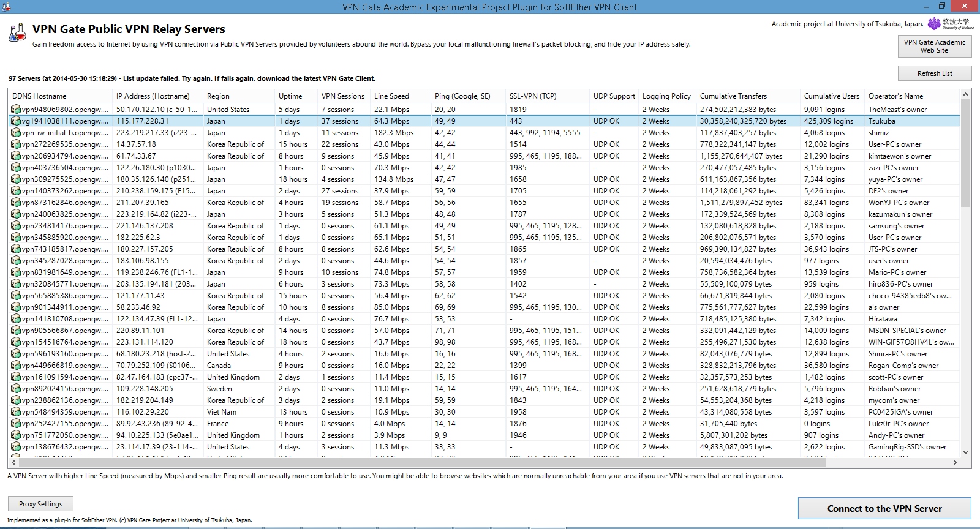Sort by UDP Support column header
Viewport: 980px width, 529px height.
(614, 96)
